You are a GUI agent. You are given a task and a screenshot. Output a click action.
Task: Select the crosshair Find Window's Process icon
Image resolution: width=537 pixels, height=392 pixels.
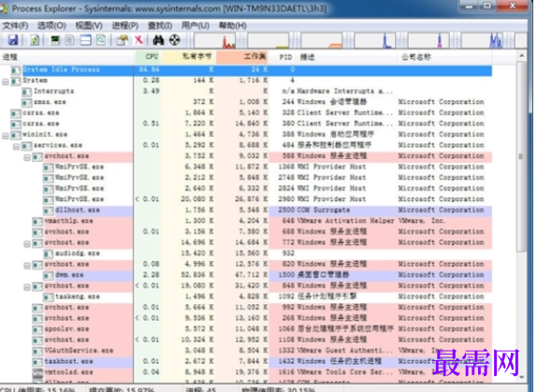click(175, 40)
